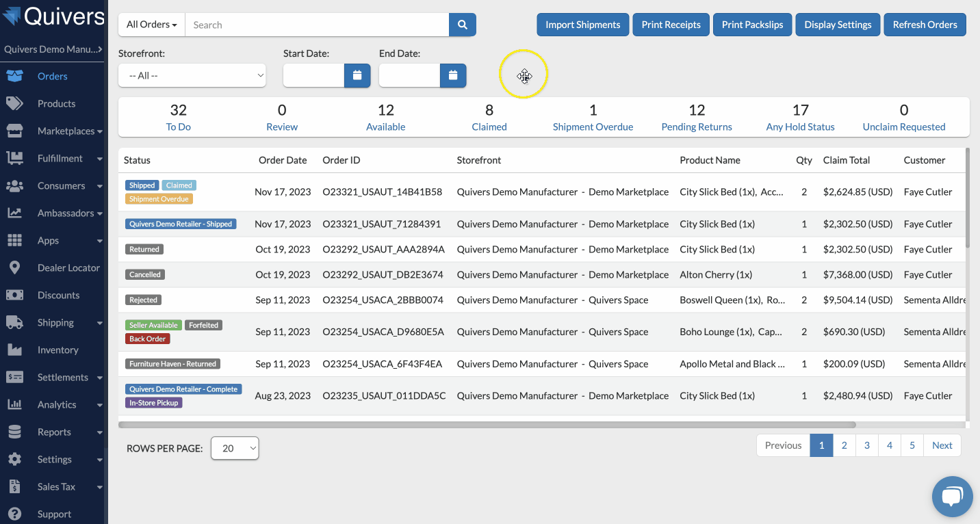Click the Settlements dollar receipt icon
The height and width of the screenshot is (524, 980).
(14, 377)
